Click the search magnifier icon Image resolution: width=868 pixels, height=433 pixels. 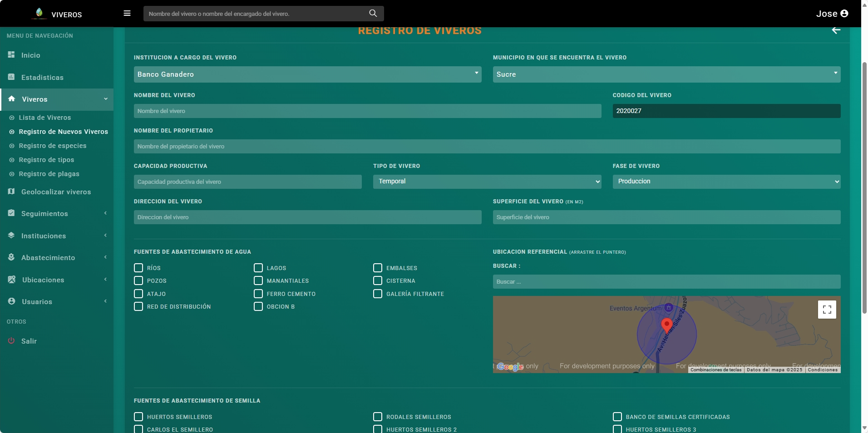click(x=373, y=14)
